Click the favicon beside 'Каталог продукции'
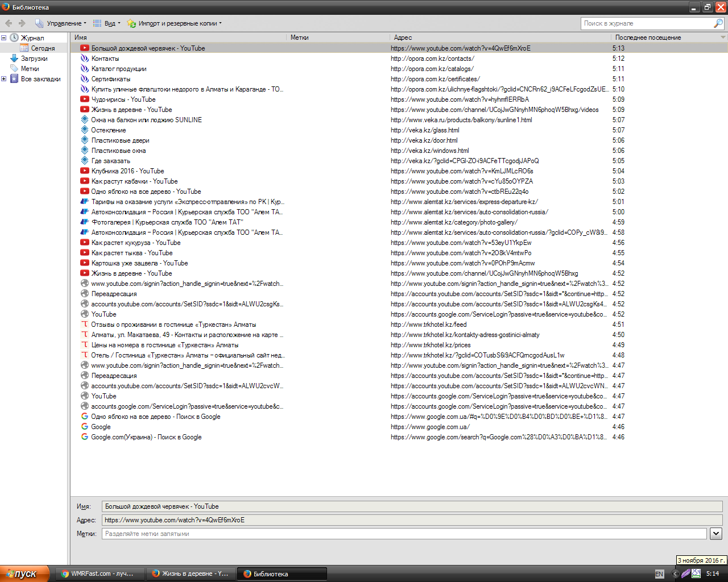The height and width of the screenshot is (582, 728). pyautogui.click(x=85, y=69)
